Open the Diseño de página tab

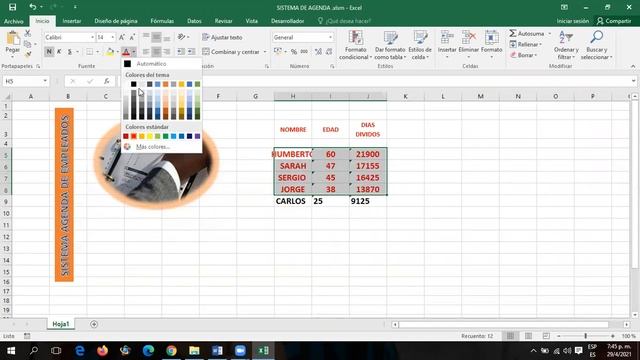pos(116,21)
